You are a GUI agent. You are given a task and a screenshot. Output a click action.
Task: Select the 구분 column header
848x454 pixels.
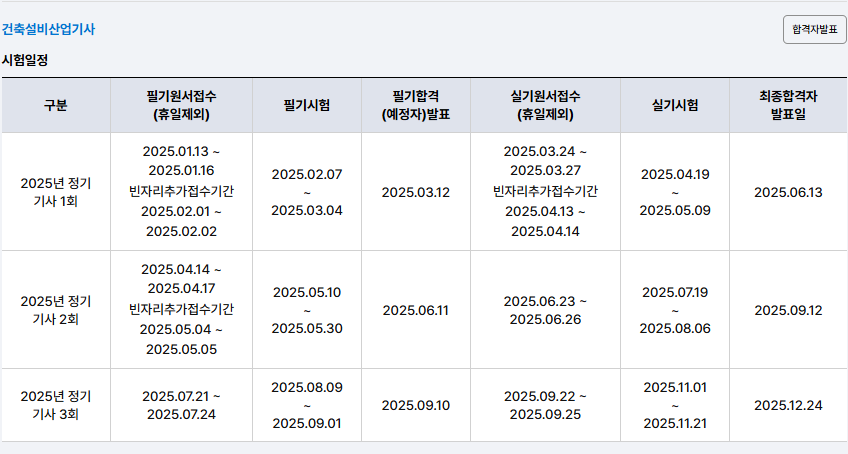(56, 105)
